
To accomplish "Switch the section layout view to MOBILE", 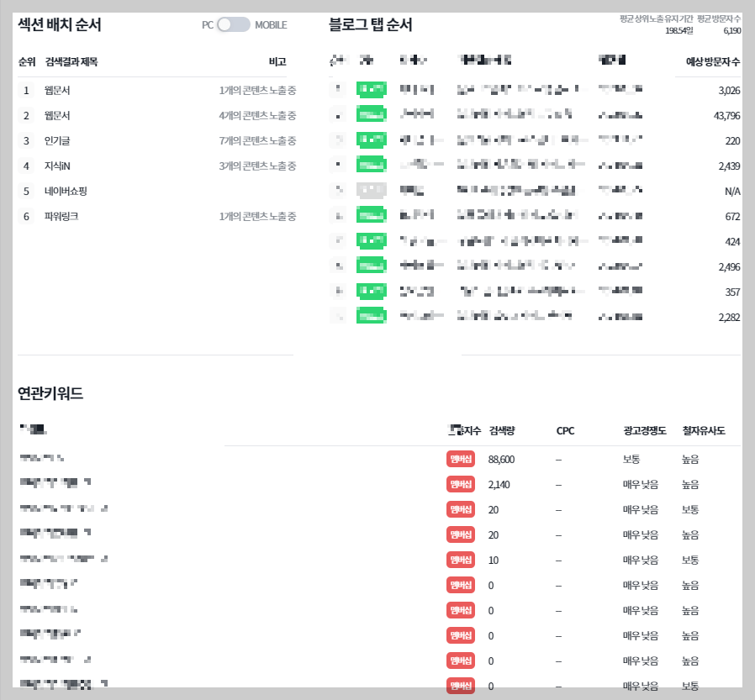I will click(241, 25).
